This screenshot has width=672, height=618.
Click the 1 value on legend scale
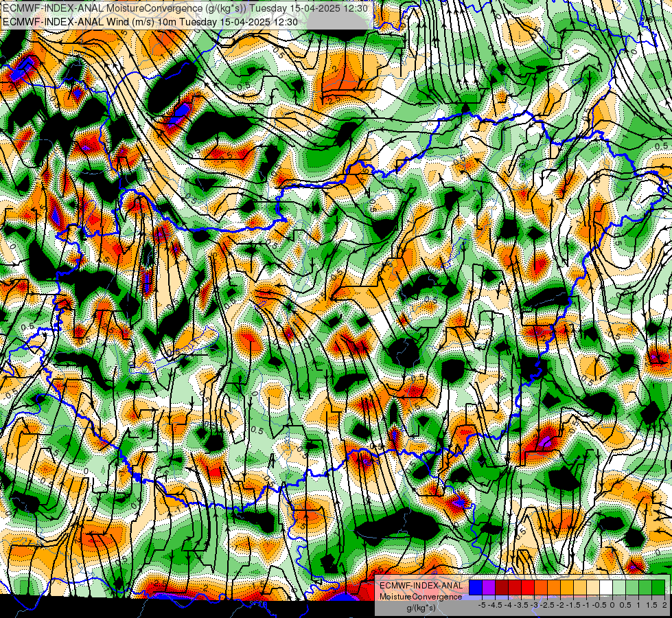pyautogui.click(x=638, y=605)
